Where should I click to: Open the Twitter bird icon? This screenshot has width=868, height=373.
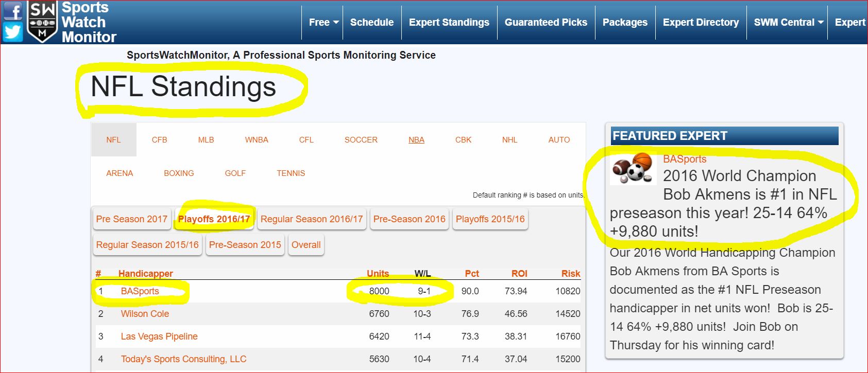coord(13,32)
